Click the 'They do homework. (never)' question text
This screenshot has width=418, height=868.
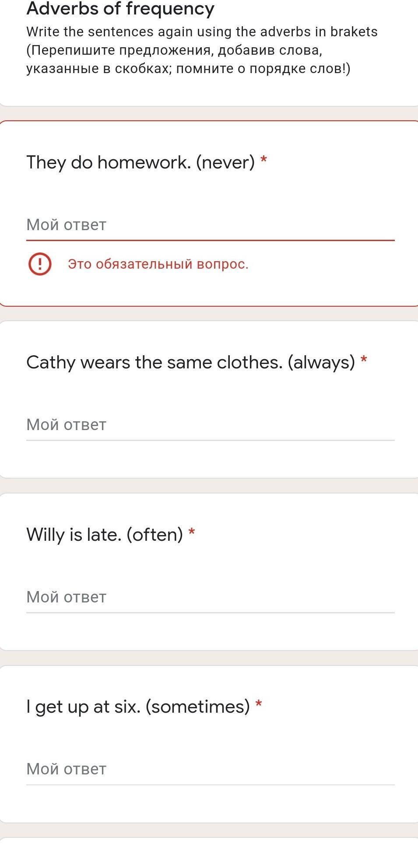(x=141, y=162)
